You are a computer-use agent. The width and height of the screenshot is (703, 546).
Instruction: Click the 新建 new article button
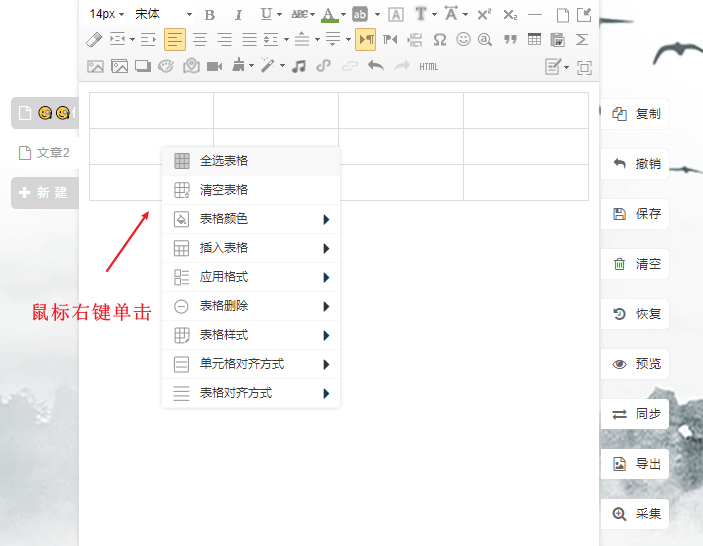(x=44, y=192)
